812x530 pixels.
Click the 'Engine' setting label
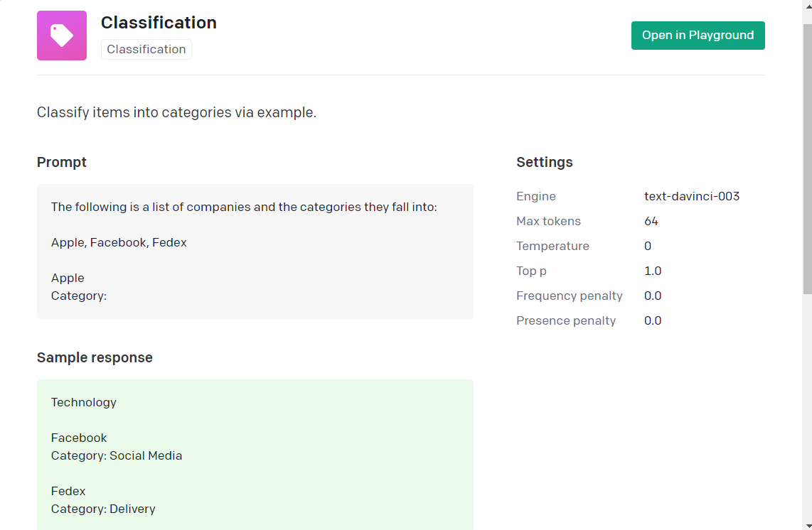point(536,196)
